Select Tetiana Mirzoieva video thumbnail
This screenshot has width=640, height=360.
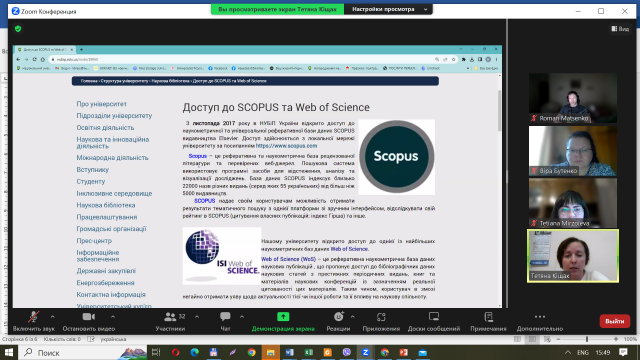point(573,203)
